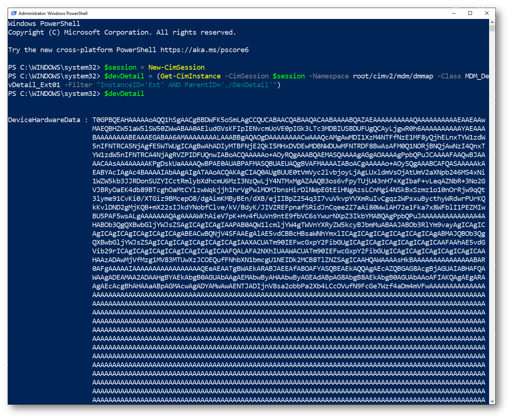Click the New-CimSession command text
This screenshot has width=511, height=420.
[176, 67]
